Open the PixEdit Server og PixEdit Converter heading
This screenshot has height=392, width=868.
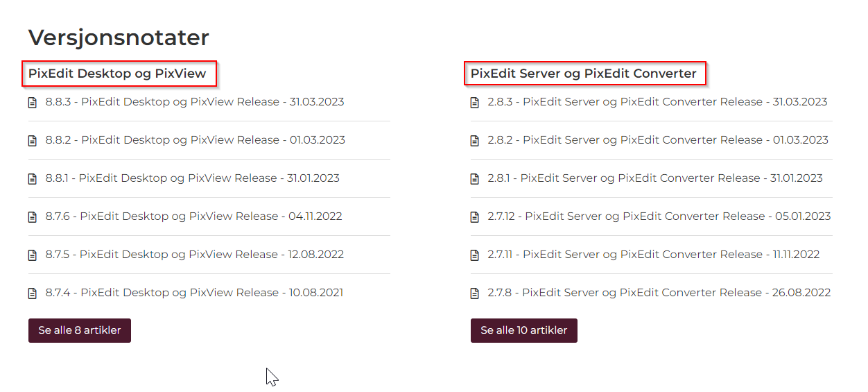[584, 74]
